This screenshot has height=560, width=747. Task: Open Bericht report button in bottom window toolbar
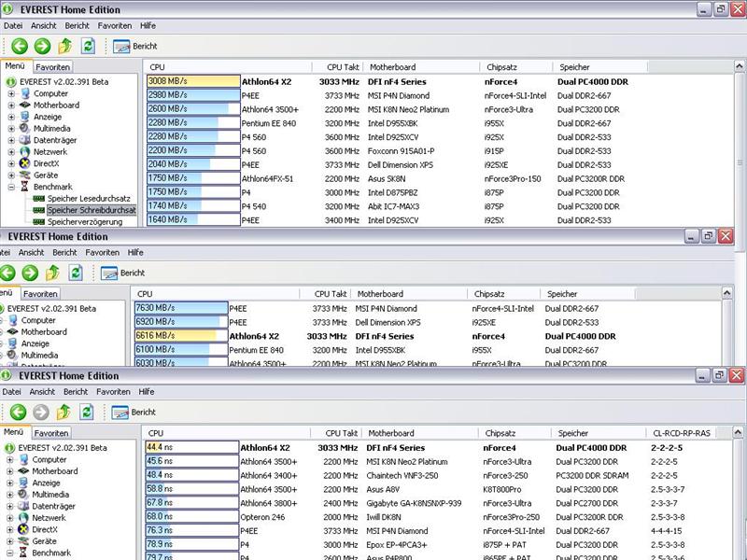(134, 412)
